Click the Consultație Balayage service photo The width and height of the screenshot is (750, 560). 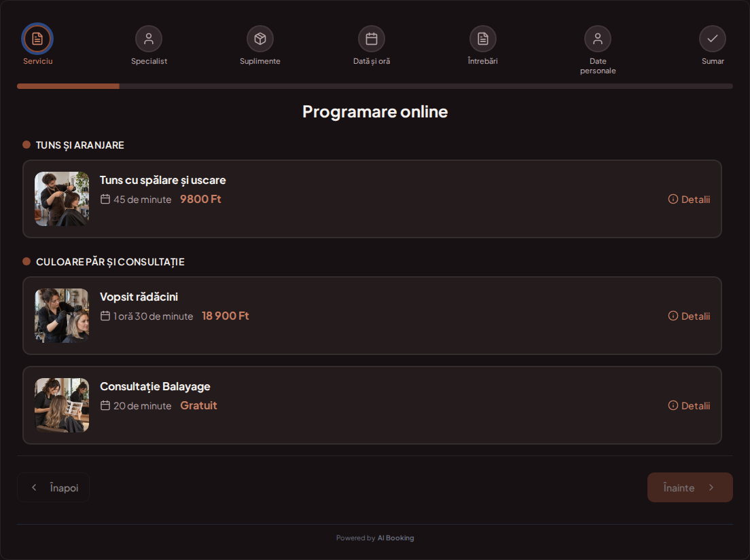pyautogui.click(x=62, y=405)
